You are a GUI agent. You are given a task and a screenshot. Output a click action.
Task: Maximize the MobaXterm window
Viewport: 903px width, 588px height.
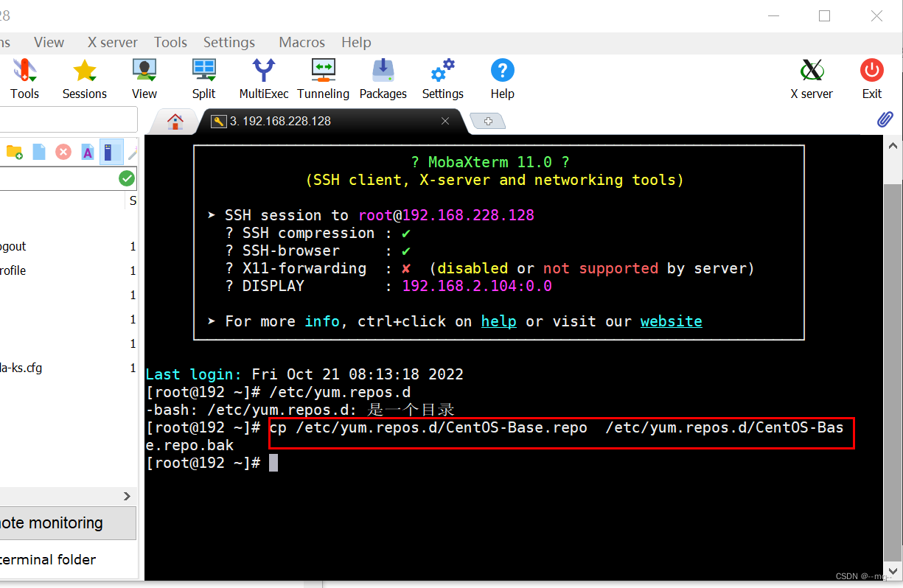pyautogui.click(x=824, y=15)
